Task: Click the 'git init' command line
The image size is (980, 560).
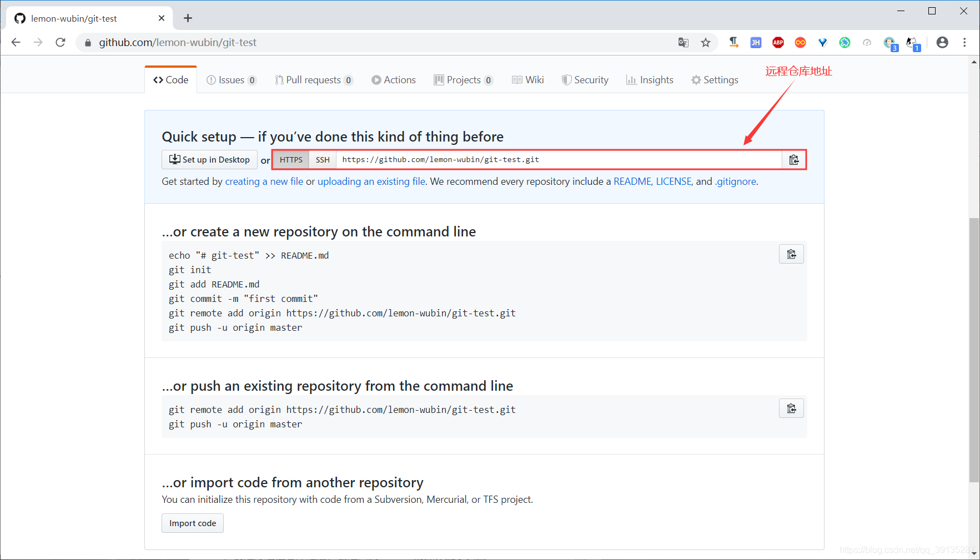Action: (x=190, y=270)
